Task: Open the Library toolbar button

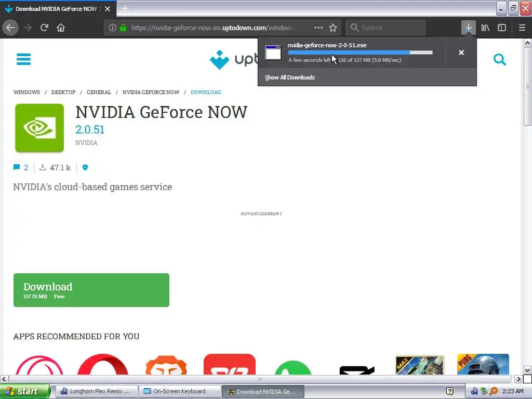Action: (485, 28)
